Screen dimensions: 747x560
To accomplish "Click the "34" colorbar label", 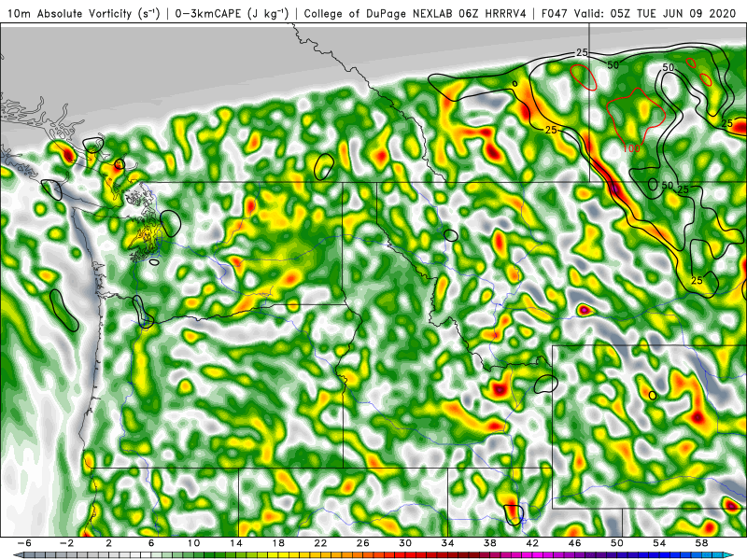I will [447, 543].
